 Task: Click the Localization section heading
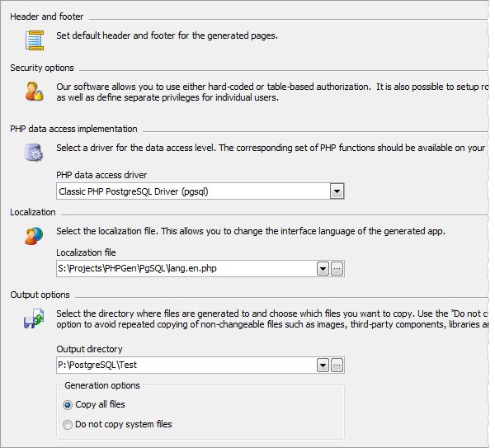[x=33, y=212]
